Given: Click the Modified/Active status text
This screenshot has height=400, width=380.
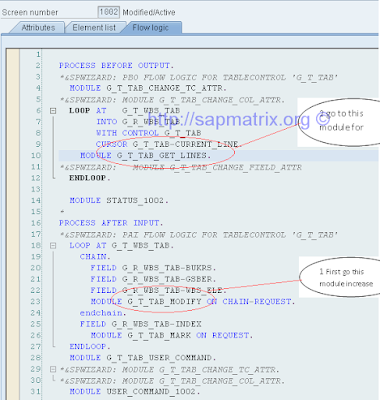Looking at the screenshot, I should pyautogui.click(x=149, y=12).
